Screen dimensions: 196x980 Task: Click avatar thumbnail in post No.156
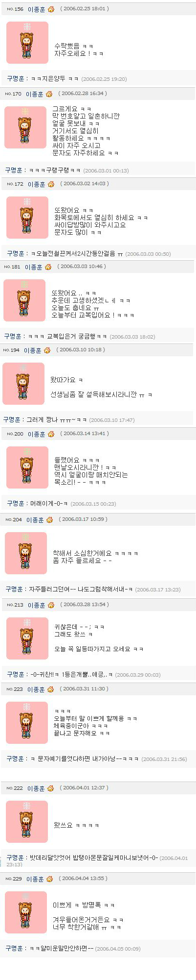point(27,43)
